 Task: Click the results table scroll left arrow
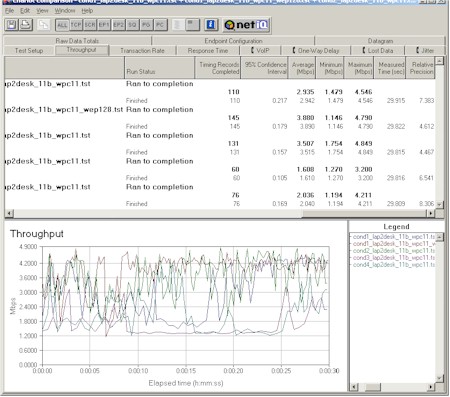pos(9,213)
